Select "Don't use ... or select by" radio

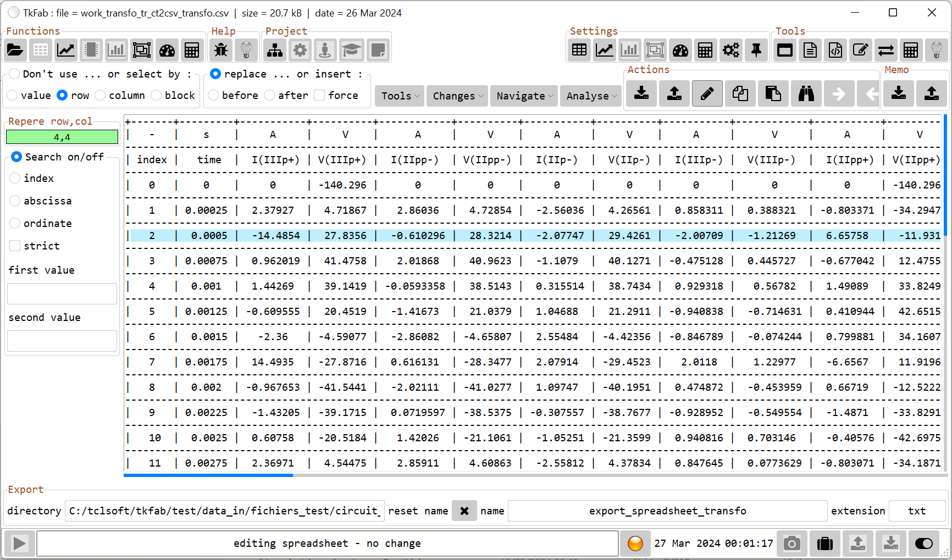coord(14,74)
